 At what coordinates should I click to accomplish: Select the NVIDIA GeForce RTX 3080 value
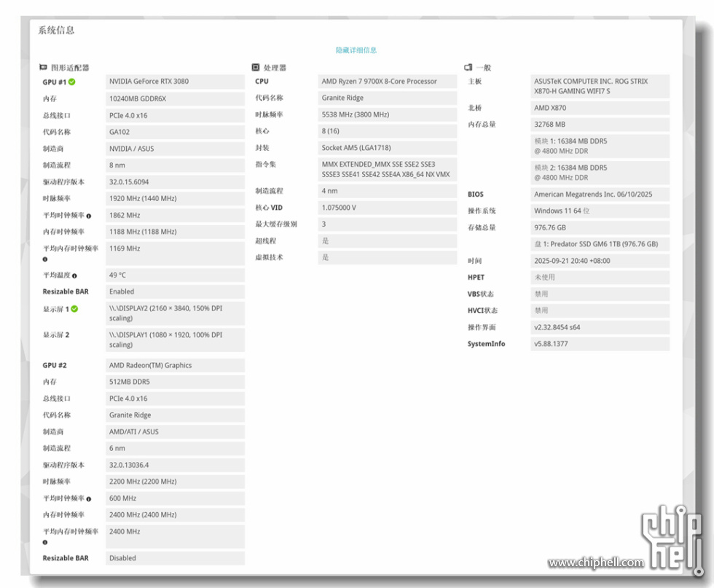[x=176, y=82]
